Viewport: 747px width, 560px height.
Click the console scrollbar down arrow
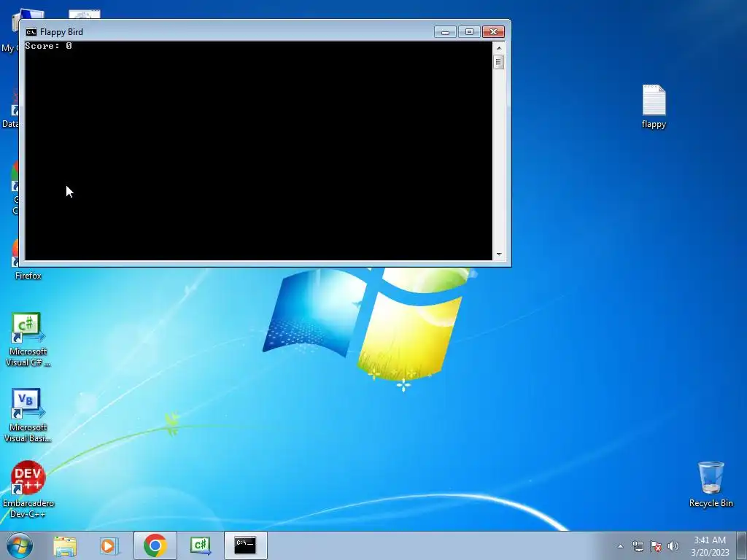click(499, 254)
